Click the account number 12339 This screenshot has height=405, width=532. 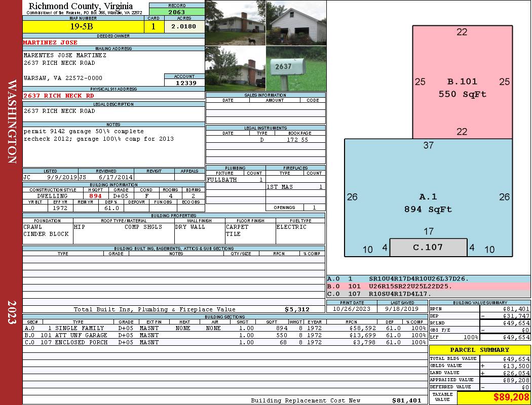(184, 83)
